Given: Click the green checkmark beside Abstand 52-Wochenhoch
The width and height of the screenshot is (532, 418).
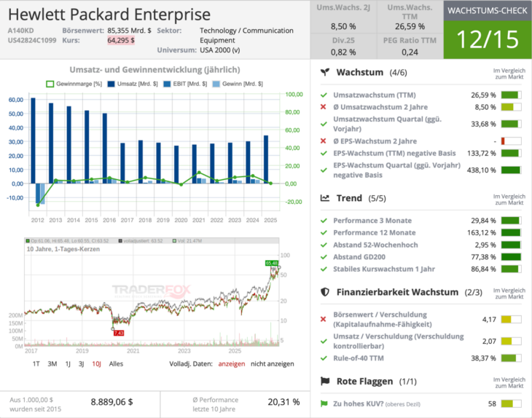Looking at the screenshot, I should (324, 245).
